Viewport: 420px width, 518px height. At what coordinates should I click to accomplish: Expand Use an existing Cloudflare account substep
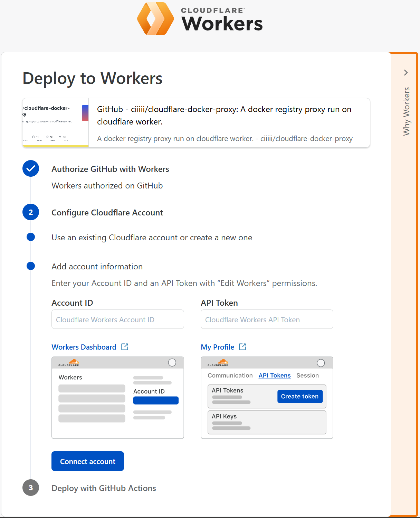(152, 238)
